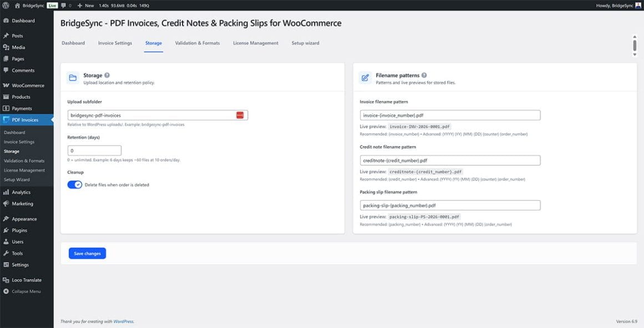Viewport: 644px width, 328px height.
Task: Click the page scrollbar down arrow
Action: point(635,54)
